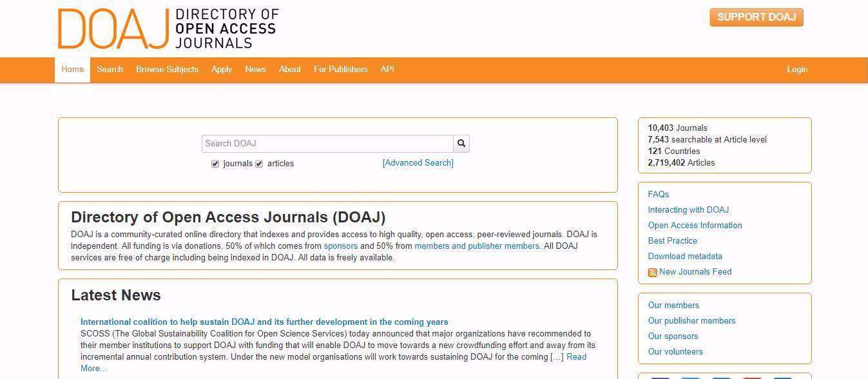Viewport: 868px width, 379px height.
Task: Open the Our members link
Action: tap(673, 306)
